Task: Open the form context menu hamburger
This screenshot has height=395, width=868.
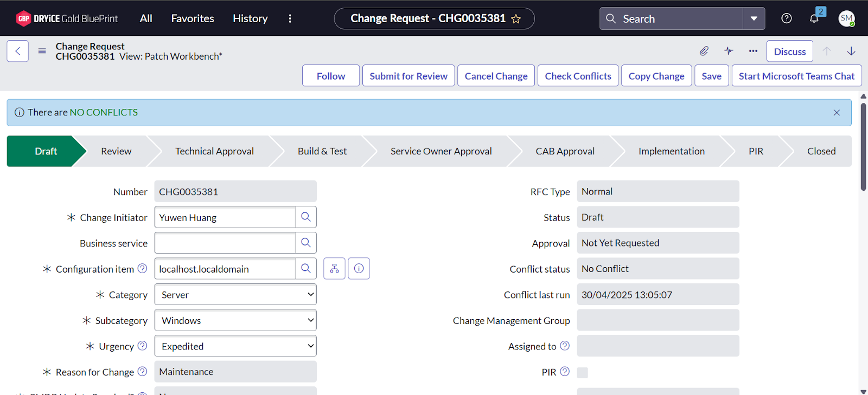Action: (x=42, y=51)
